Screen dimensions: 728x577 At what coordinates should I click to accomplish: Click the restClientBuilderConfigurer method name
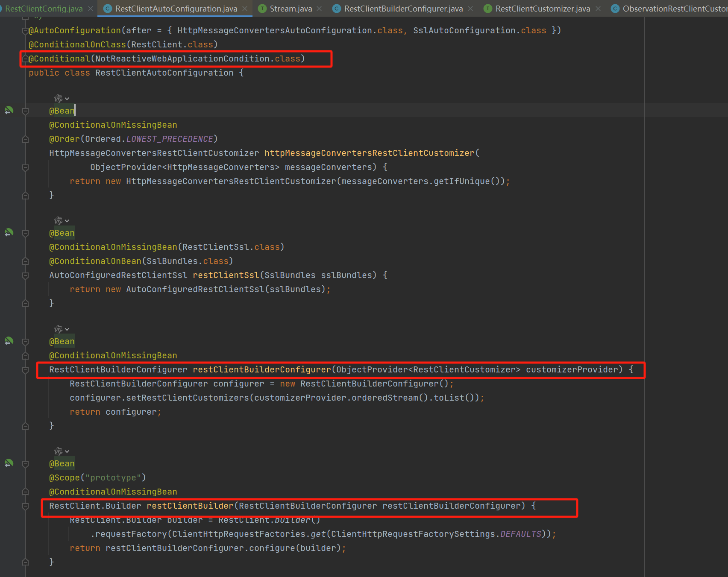click(262, 369)
